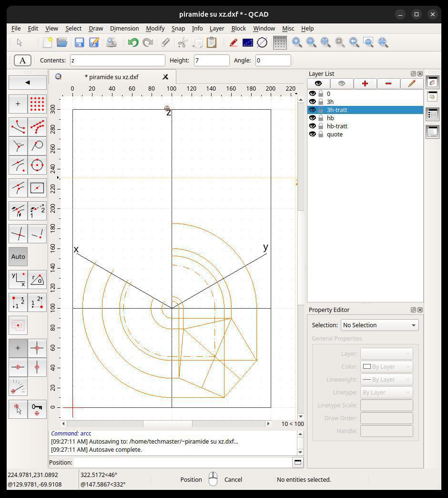This screenshot has width=448, height=498.
Task: Select the hb-tratt layer
Action: [337, 126]
